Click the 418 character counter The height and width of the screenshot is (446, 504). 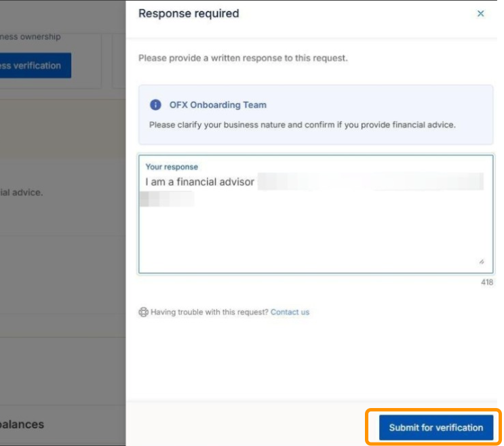[x=486, y=282]
